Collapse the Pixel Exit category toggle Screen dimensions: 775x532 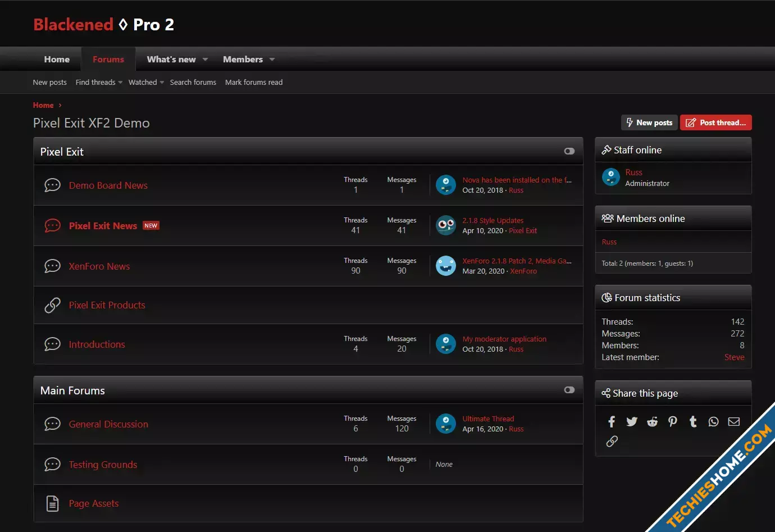click(x=569, y=151)
